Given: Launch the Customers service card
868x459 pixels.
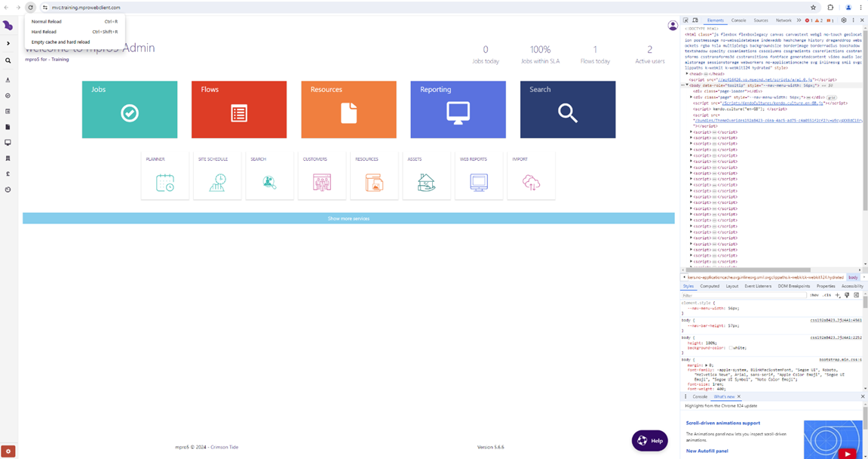Looking at the screenshot, I should point(321,175).
